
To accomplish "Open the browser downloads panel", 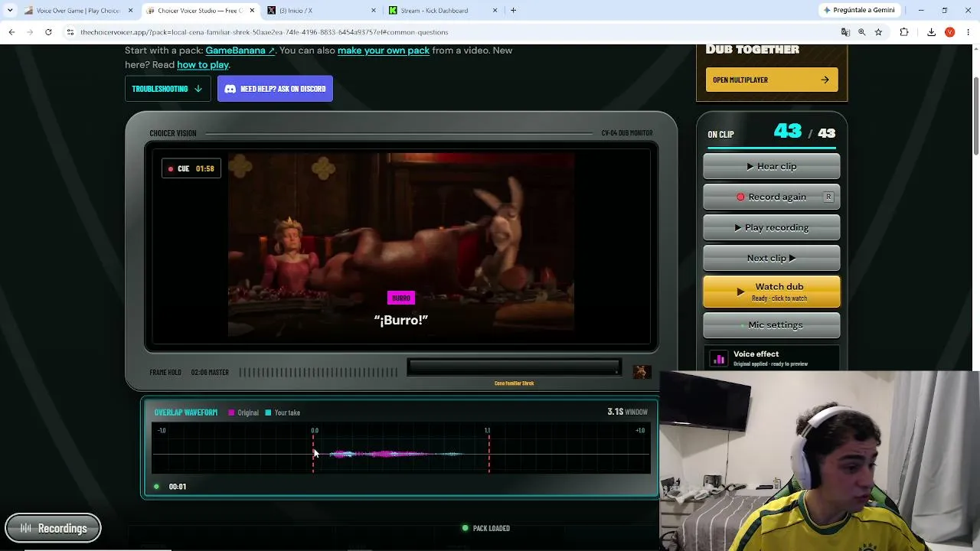I will pos(931,32).
